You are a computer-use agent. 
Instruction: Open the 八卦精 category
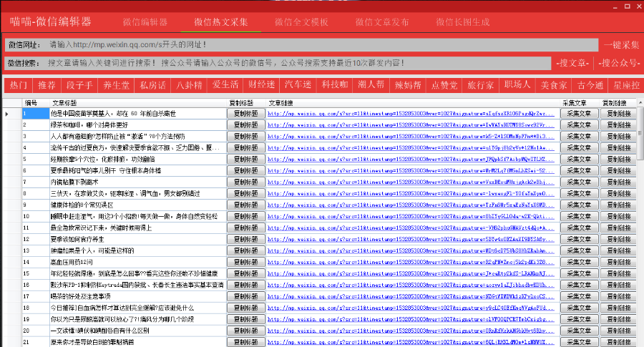click(189, 85)
